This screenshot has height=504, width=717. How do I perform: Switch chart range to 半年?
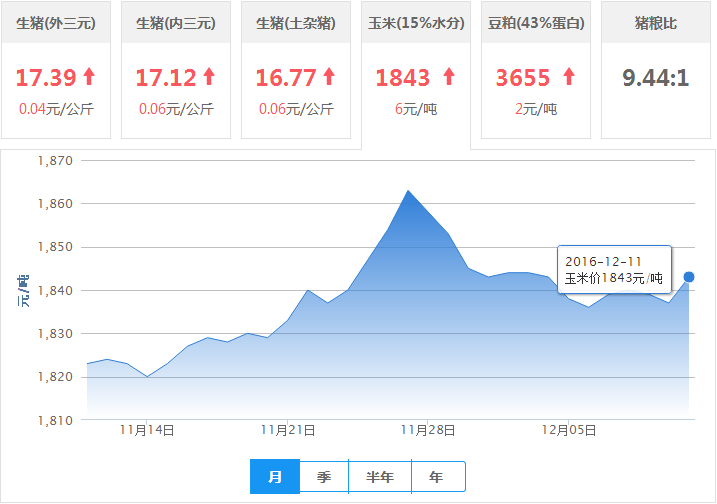[380, 477]
